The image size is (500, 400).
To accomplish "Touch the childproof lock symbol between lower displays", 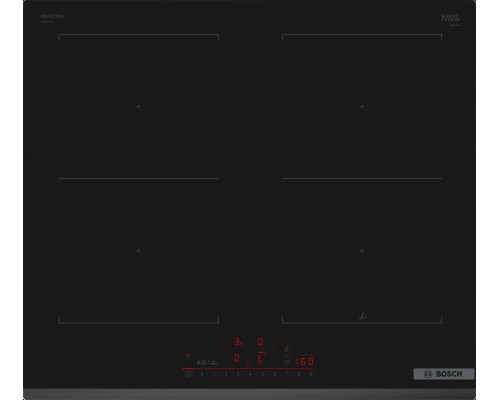I will [x=249, y=364].
